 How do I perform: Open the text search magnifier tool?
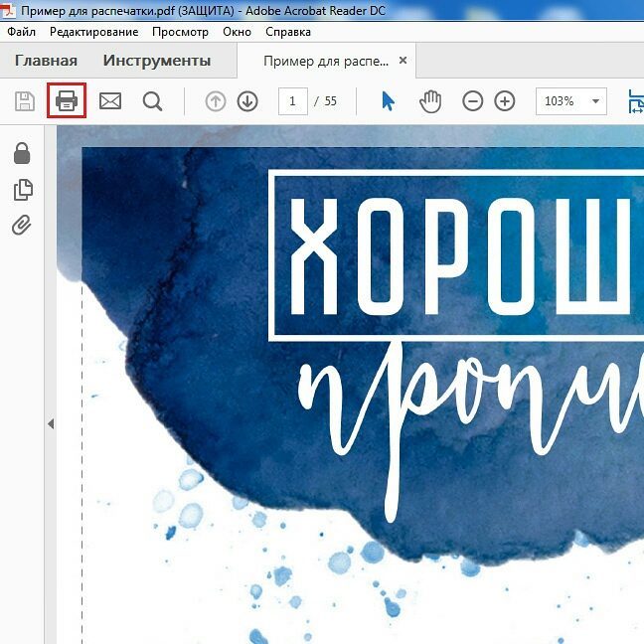coord(152,101)
